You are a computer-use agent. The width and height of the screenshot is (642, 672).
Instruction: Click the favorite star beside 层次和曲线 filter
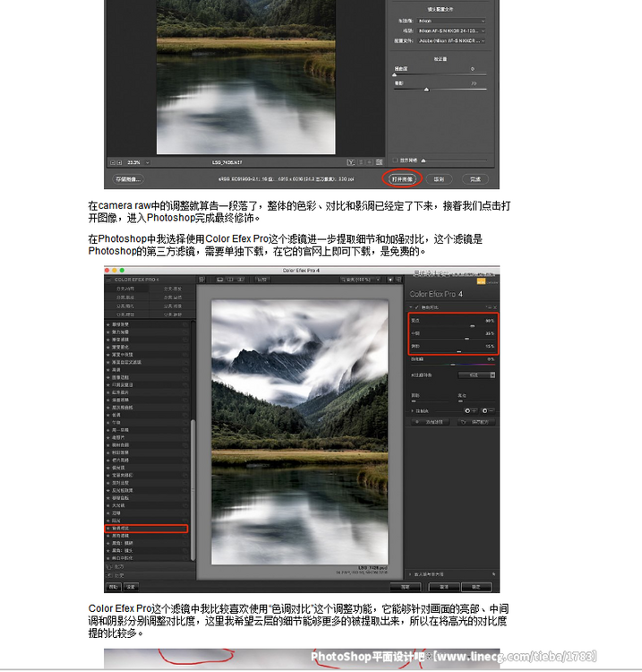pos(108,408)
